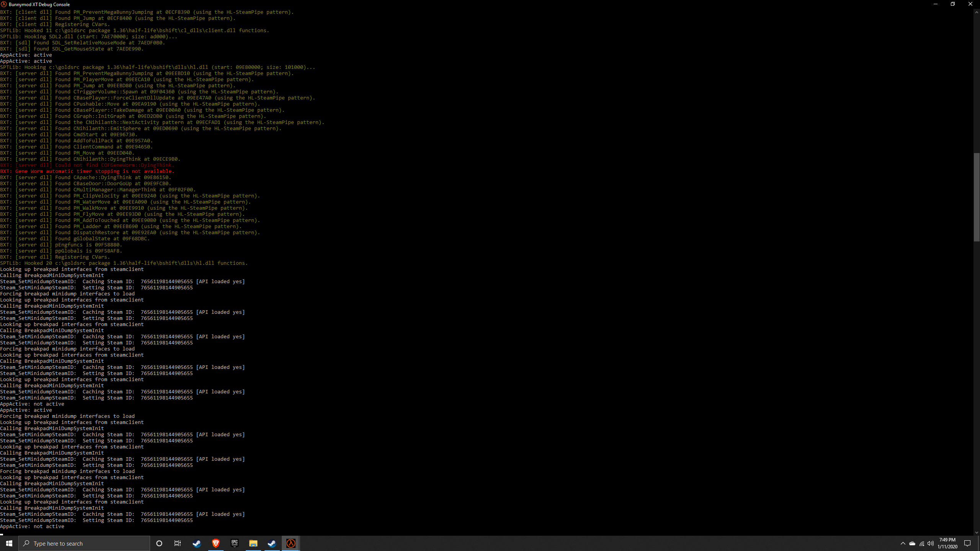Click the 'ppGlobals is 09F58AF8' line
Image resolution: width=980 pixels, height=551 pixels.
[61, 251]
